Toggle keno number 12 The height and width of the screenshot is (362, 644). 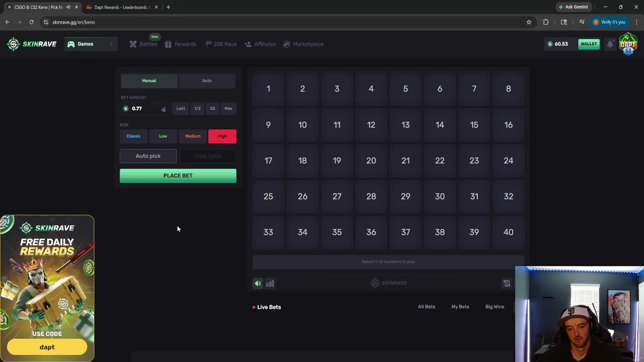pos(371,125)
